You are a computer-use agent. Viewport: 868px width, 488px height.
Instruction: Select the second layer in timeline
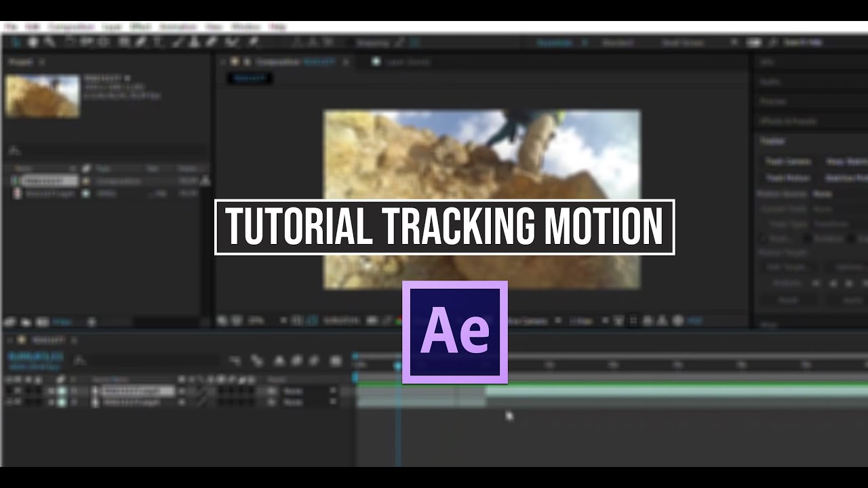[132, 403]
